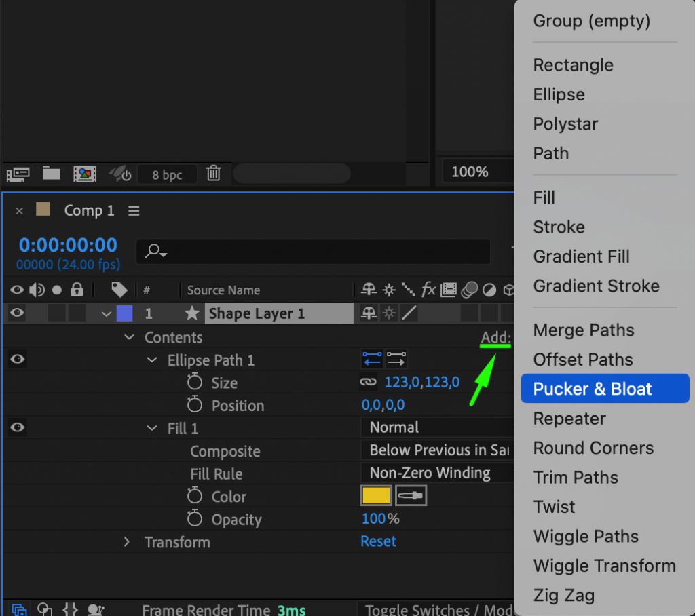The width and height of the screenshot is (695, 616).
Task: Click the Add link next to Contents
Action: pyautogui.click(x=493, y=337)
